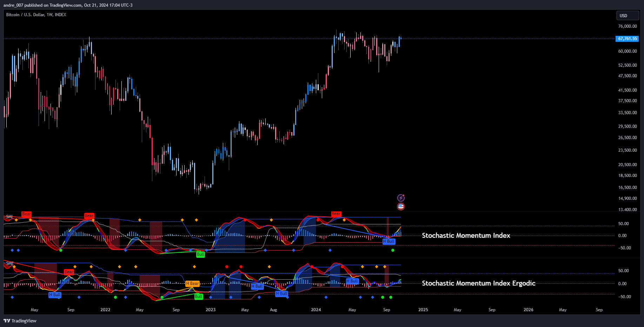Image resolution: width=644 pixels, height=327 pixels.
Task: Select the Bitcoin / U.S. Dollar chart title
Action: click(36, 15)
